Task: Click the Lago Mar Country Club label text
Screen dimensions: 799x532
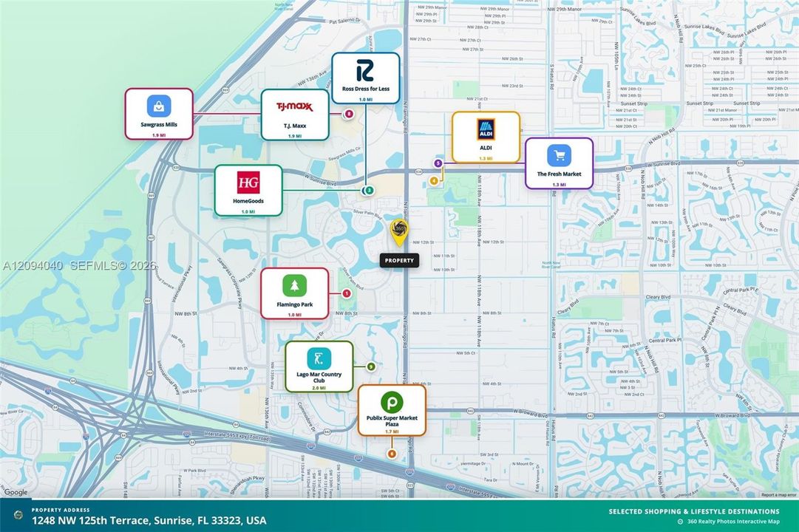Action: click(319, 377)
